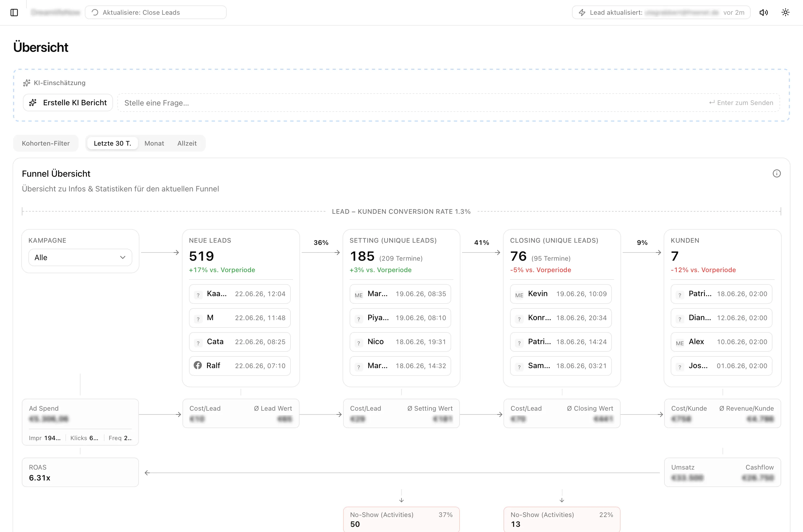Open Funnel Übersicht info icon
Screen dimensions: 803x532
pyautogui.click(x=777, y=174)
